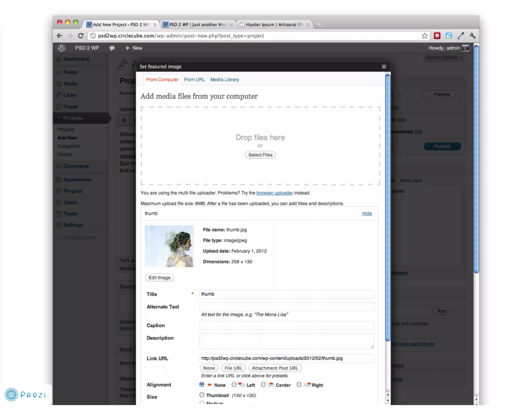Click the Bold button in background editor

(x=124, y=120)
